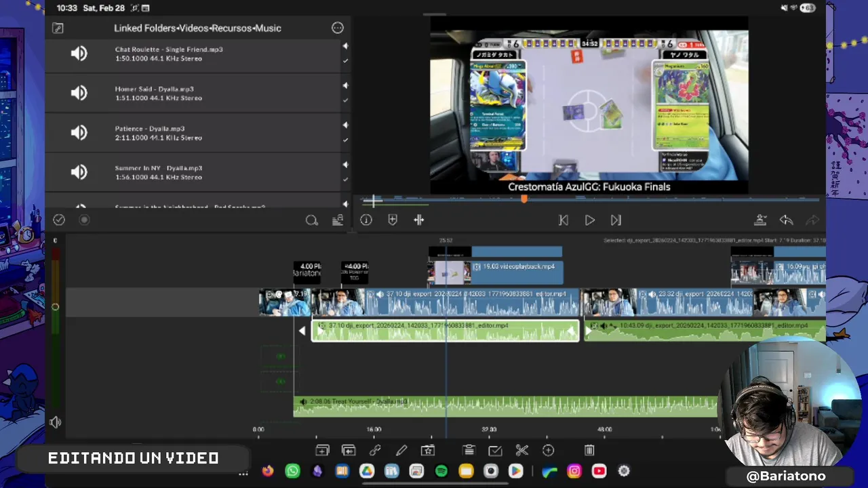The width and height of the screenshot is (868, 488).
Task: Click the add track plus circle icon
Action: (x=549, y=450)
